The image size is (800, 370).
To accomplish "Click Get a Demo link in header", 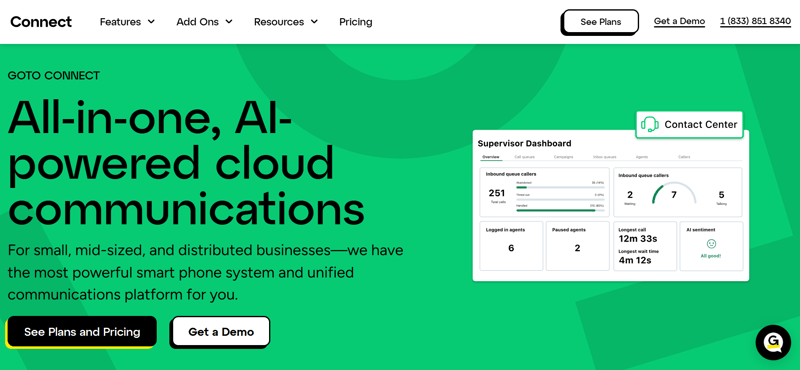I will [680, 21].
